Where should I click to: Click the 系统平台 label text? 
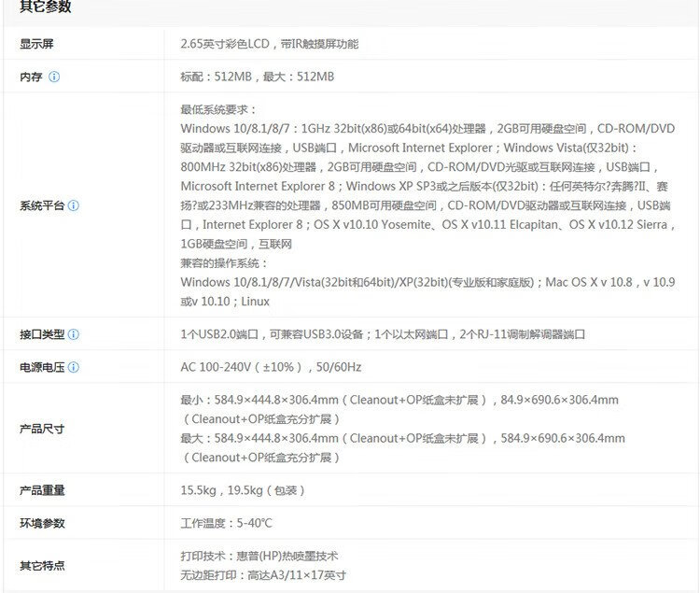(x=42, y=205)
